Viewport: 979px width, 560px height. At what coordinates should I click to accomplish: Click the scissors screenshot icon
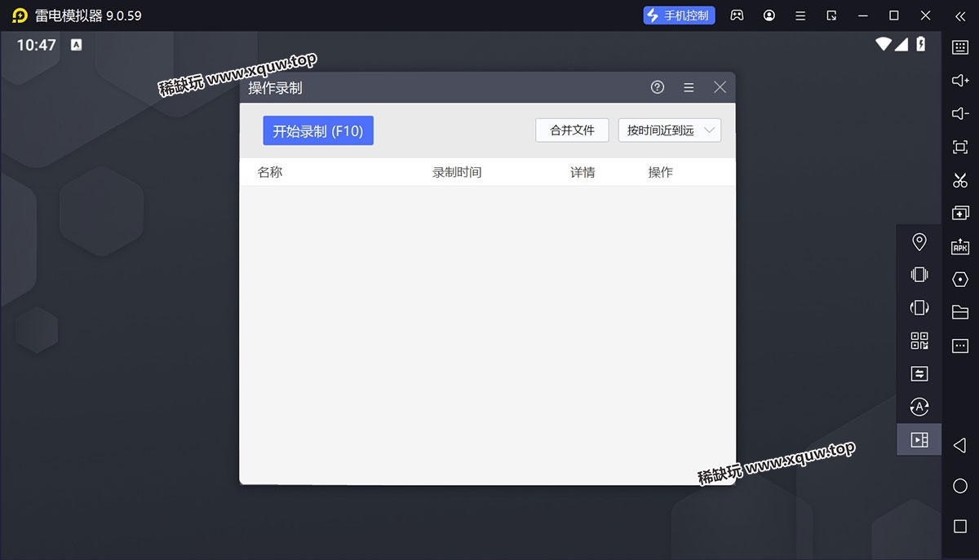[960, 180]
